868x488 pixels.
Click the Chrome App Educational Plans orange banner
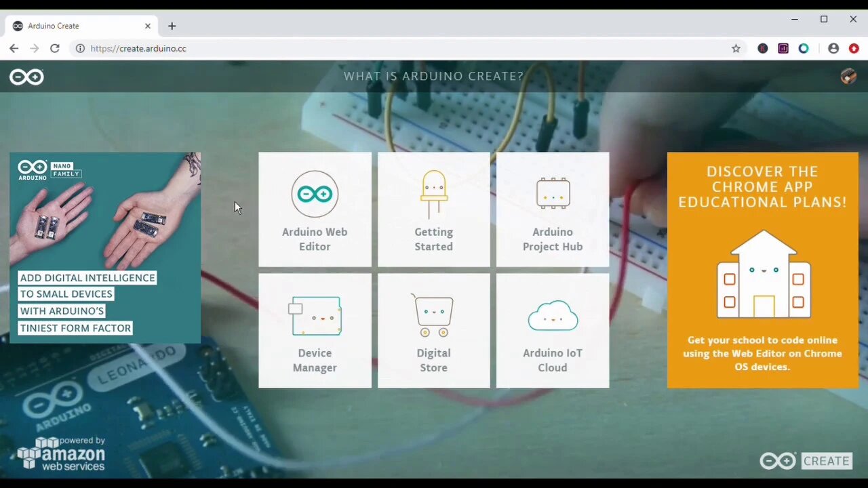763,270
